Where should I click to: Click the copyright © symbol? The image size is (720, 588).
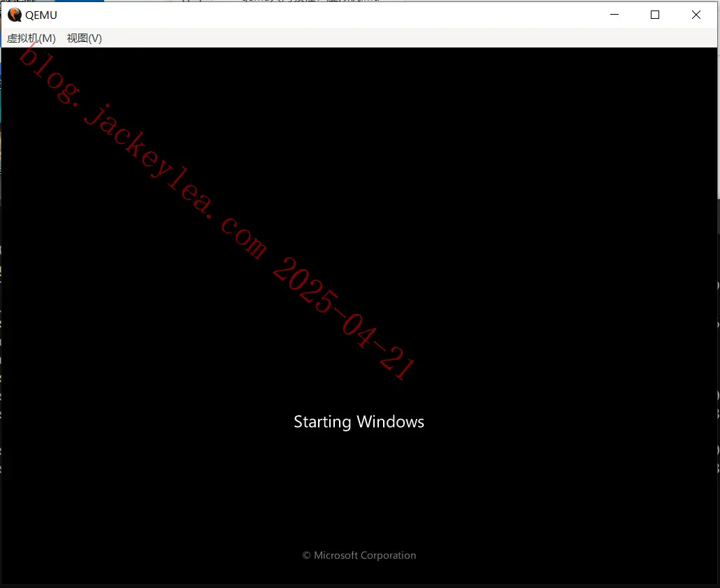pos(307,555)
